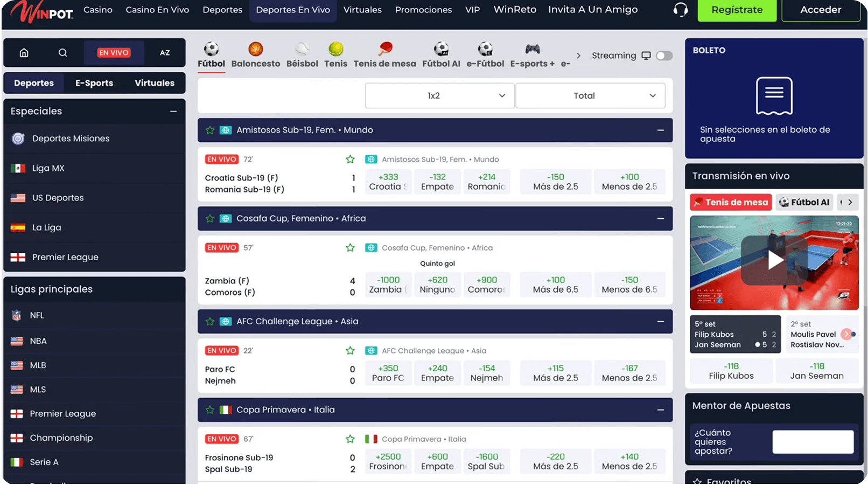Favorite the Paro FC vs Nejmeh star

[350, 351]
